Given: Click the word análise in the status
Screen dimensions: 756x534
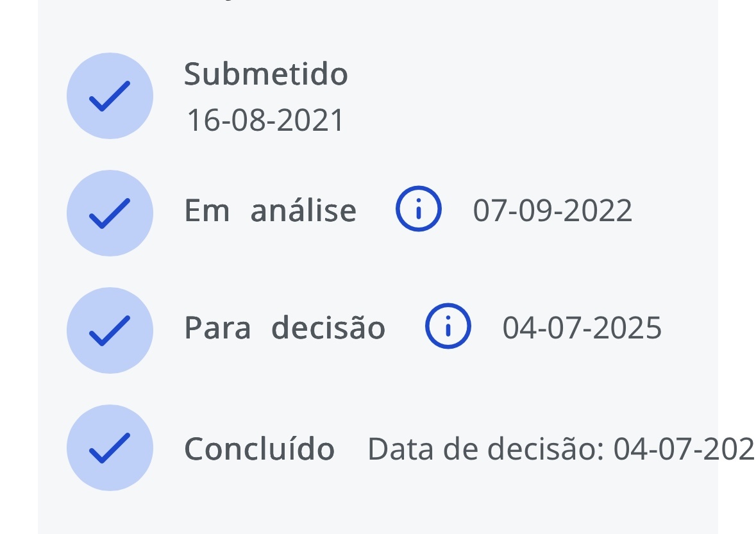Looking at the screenshot, I should (x=303, y=211).
